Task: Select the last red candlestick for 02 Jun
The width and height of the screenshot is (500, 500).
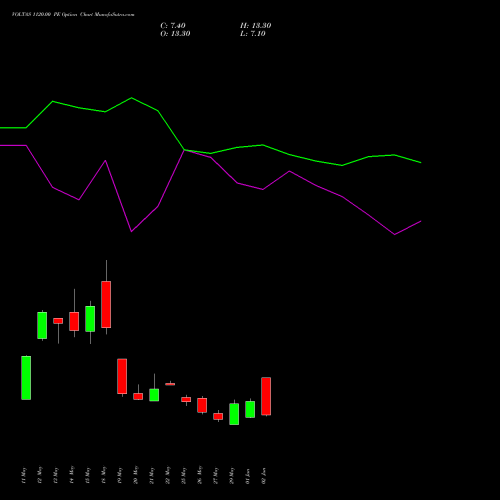Action: click(266, 396)
